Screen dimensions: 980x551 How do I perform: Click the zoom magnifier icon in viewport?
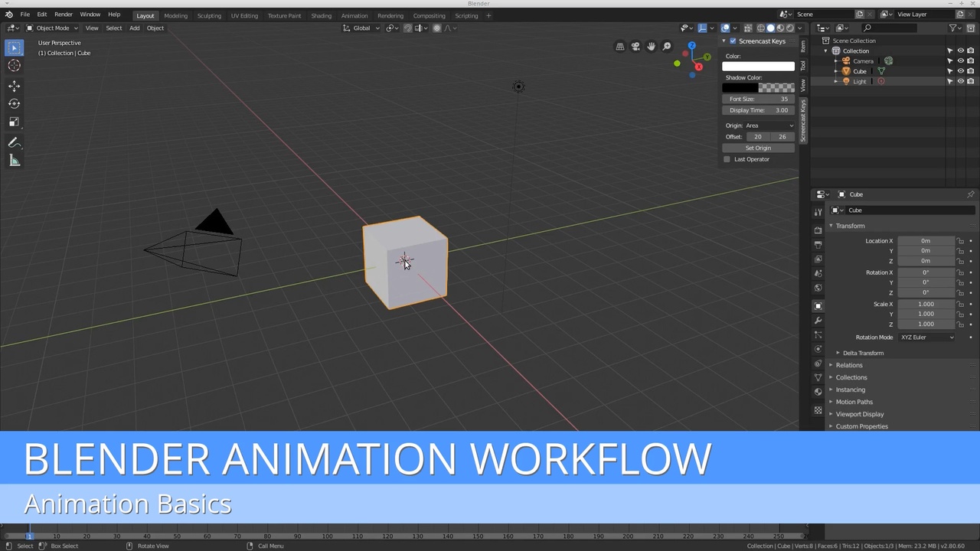point(667,47)
